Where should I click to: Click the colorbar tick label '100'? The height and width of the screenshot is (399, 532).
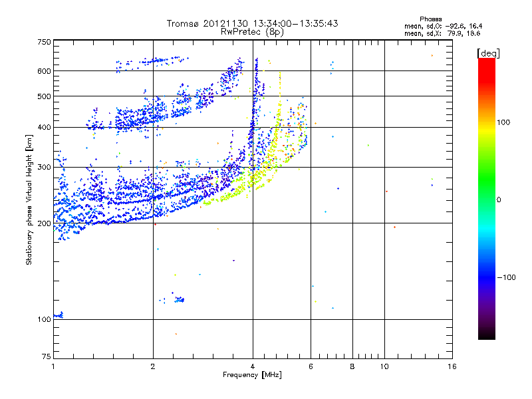[503, 122]
